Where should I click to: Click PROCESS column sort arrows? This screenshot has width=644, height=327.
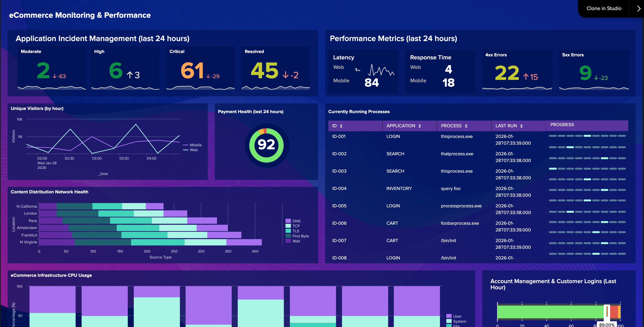pyautogui.click(x=466, y=126)
